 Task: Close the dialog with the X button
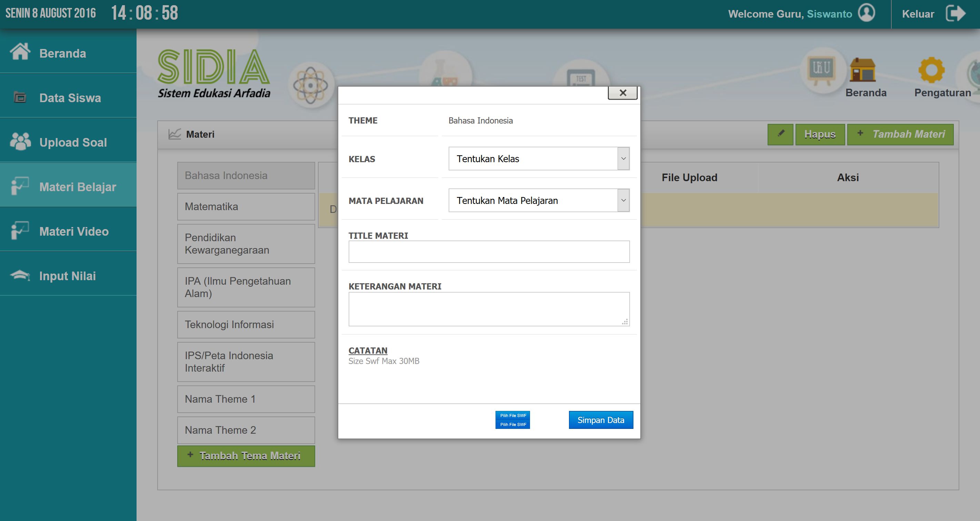[622, 93]
